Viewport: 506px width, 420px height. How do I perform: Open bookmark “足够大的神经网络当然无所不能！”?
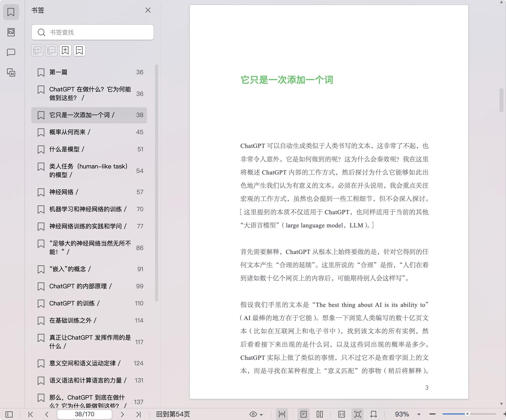(x=89, y=248)
